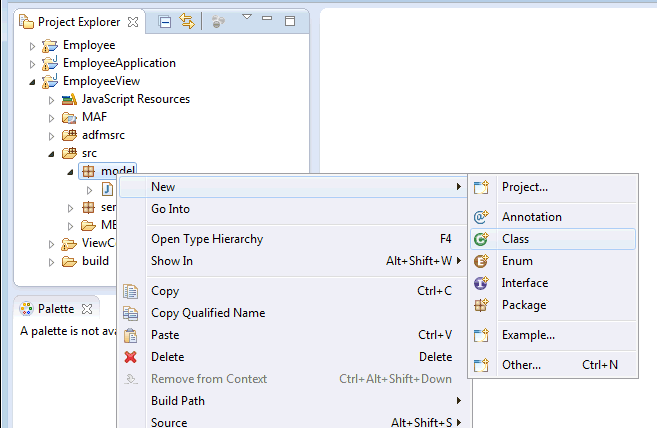This screenshot has height=428, width=657.
Task: Click the Annotation @ icon
Action: point(481,217)
